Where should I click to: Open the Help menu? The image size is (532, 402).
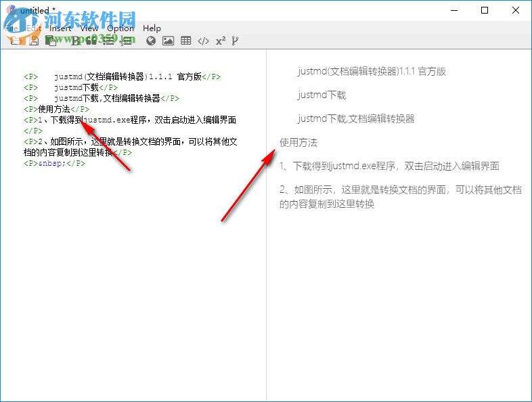click(152, 28)
